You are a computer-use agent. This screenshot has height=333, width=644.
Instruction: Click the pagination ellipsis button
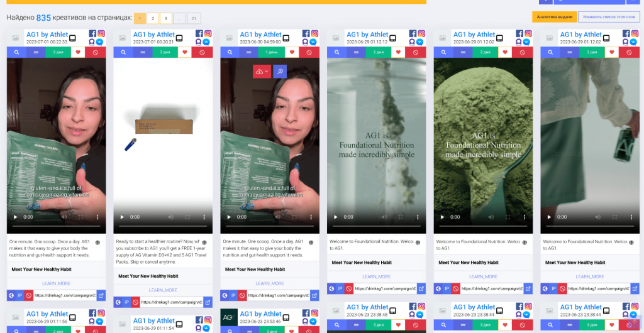179,18
